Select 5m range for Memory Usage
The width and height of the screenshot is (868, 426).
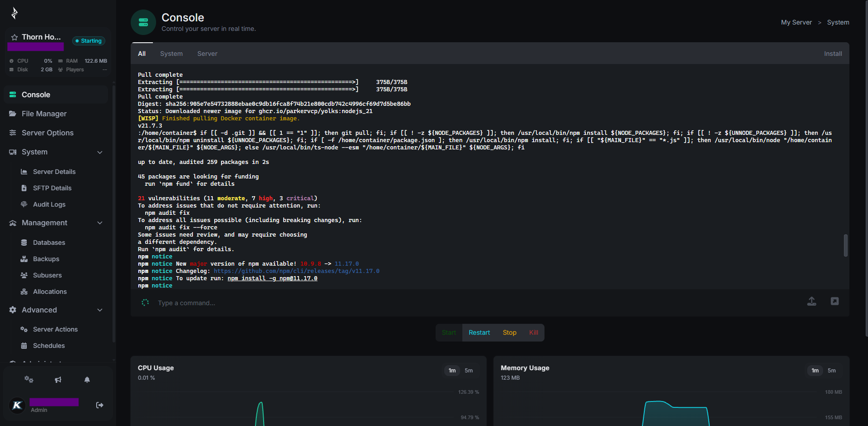(832, 371)
